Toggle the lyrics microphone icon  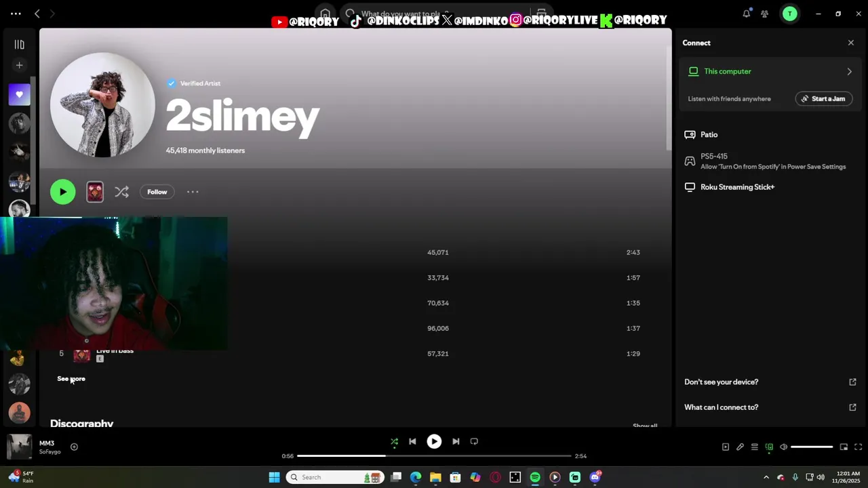point(740,447)
